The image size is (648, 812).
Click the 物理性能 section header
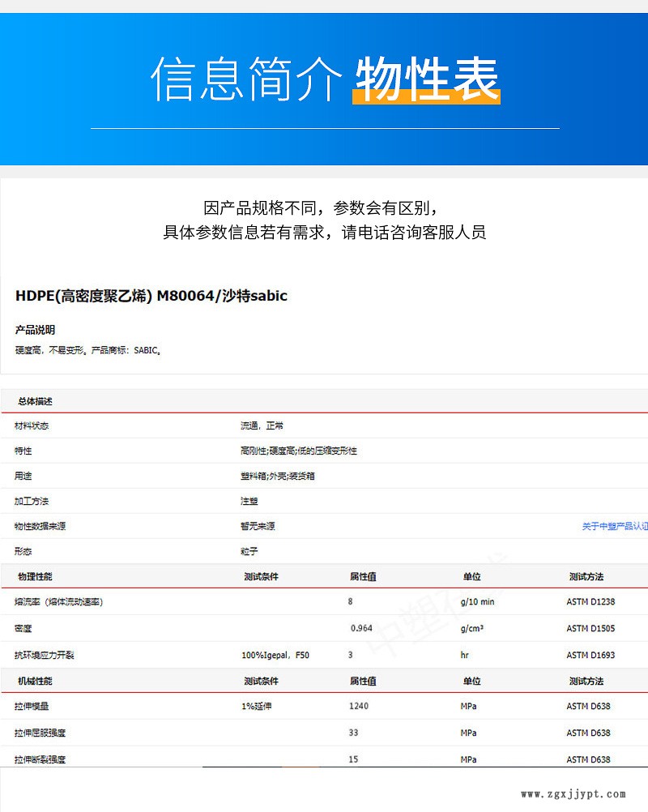point(35,577)
